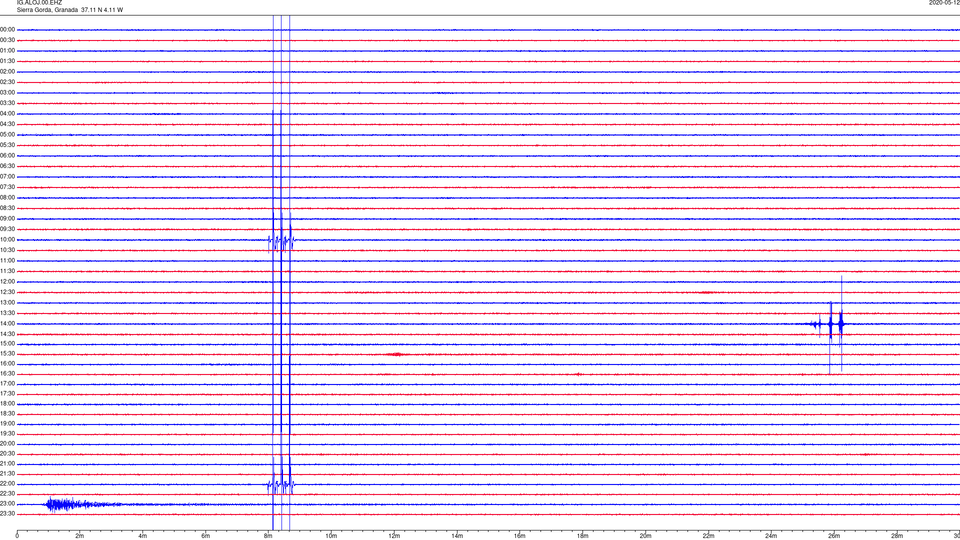Click the Sierra Gorda, Granada location text
960x540 pixels.
click(47, 10)
